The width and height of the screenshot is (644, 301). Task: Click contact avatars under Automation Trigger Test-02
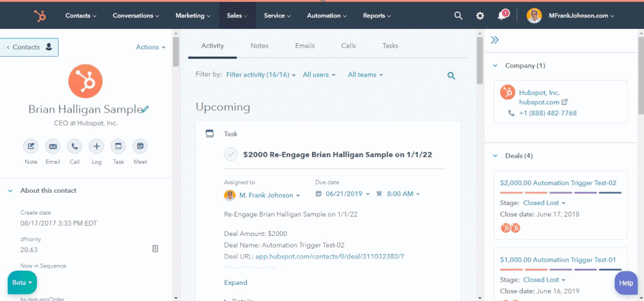pos(510,228)
